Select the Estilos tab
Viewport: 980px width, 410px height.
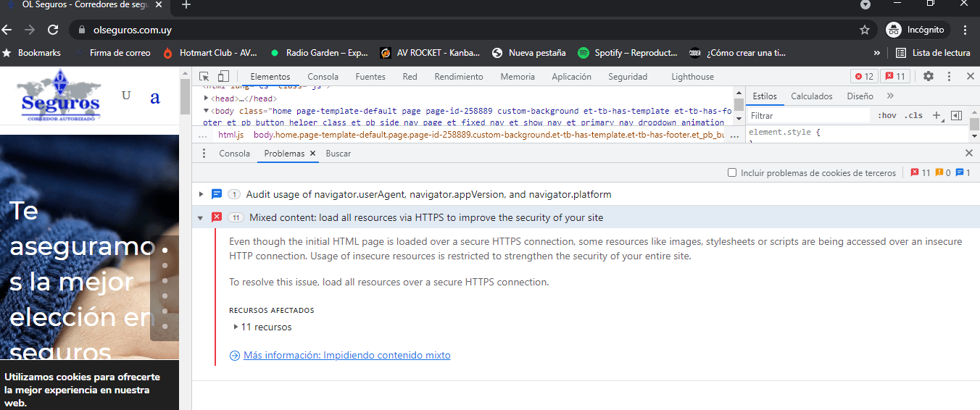765,96
